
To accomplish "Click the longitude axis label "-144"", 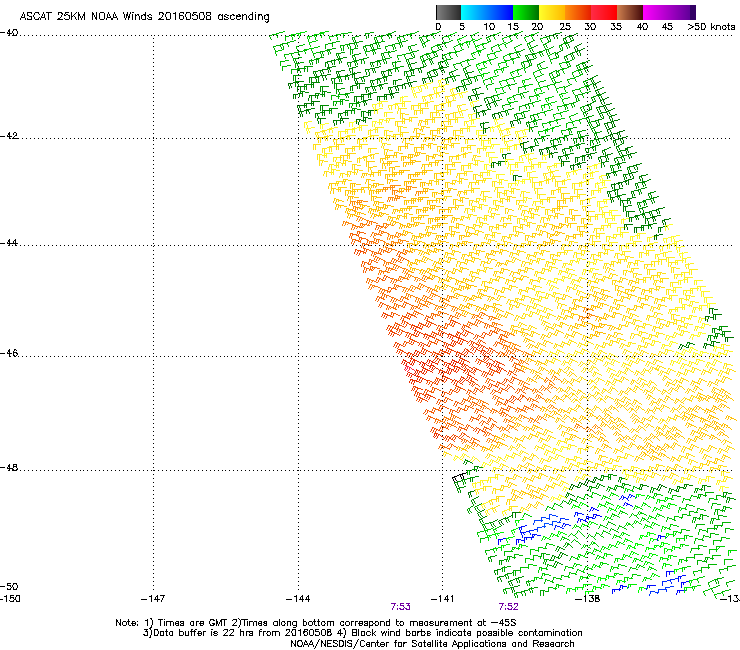I will click(298, 599).
